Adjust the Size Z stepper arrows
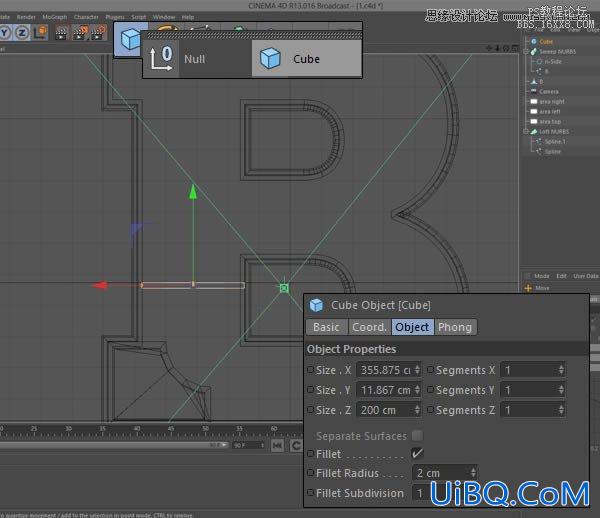The image size is (600, 518). (417, 410)
